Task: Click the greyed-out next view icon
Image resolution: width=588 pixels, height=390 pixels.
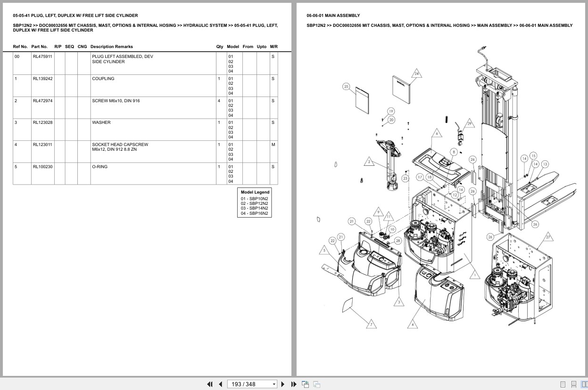Action: [316, 384]
